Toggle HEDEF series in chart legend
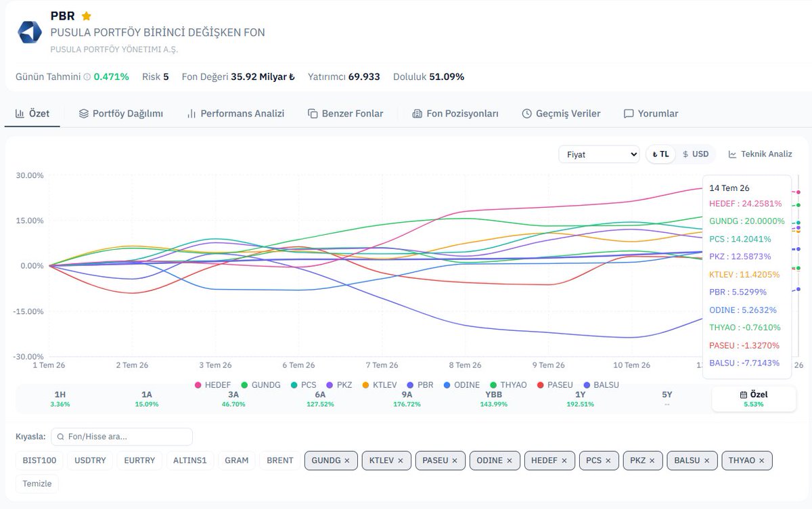This screenshot has height=509, width=812. pyautogui.click(x=212, y=384)
